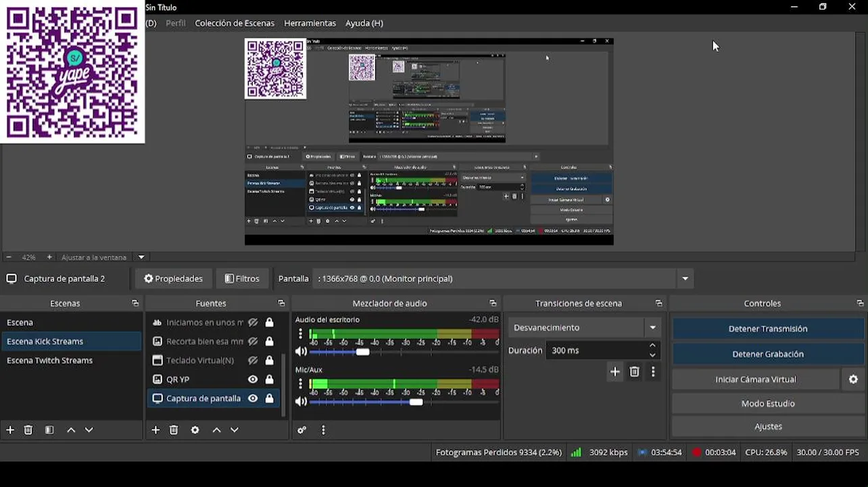Open the Ayuda (H) menu
This screenshot has width=868, height=487.
pos(364,23)
